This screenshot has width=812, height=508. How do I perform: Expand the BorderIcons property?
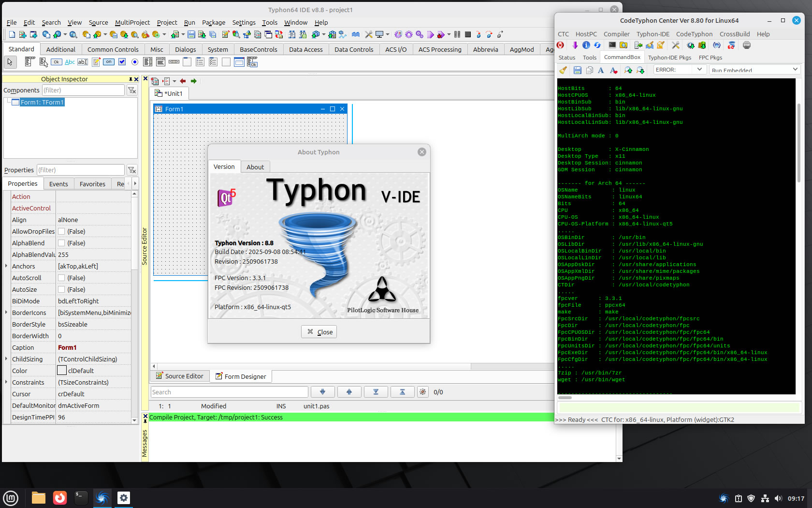point(6,313)
